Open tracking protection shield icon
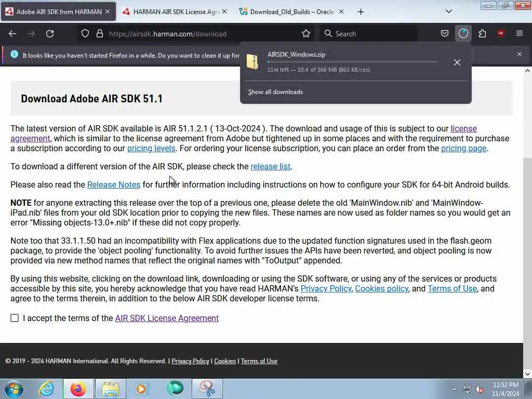The height and width of the screenshot is (399, 532). (85, 34)
